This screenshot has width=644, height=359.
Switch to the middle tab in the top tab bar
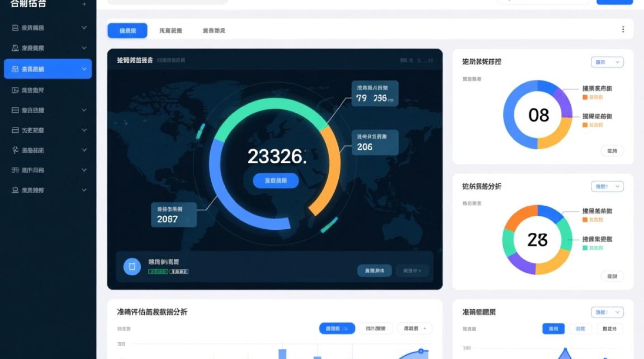point(171,31)
